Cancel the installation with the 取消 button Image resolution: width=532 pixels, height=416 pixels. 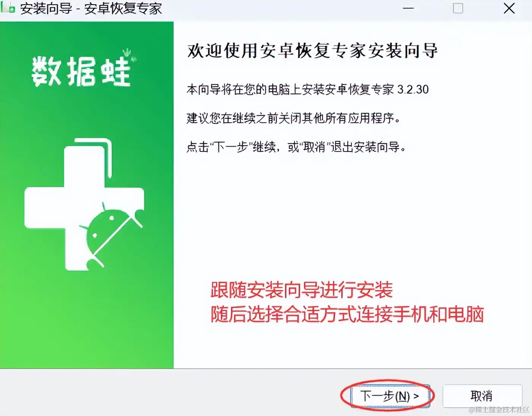click(x=482, y=396)
